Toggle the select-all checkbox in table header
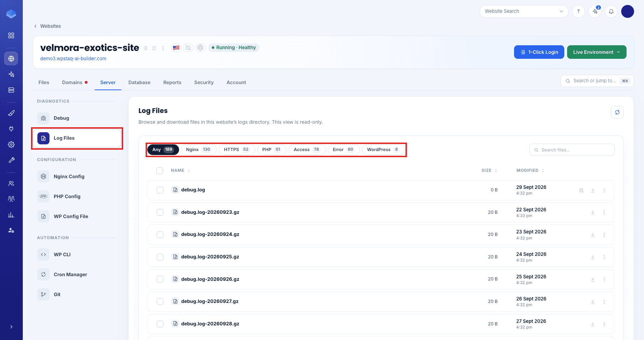This screenshot has width=644, height=340. coord(160,171)
